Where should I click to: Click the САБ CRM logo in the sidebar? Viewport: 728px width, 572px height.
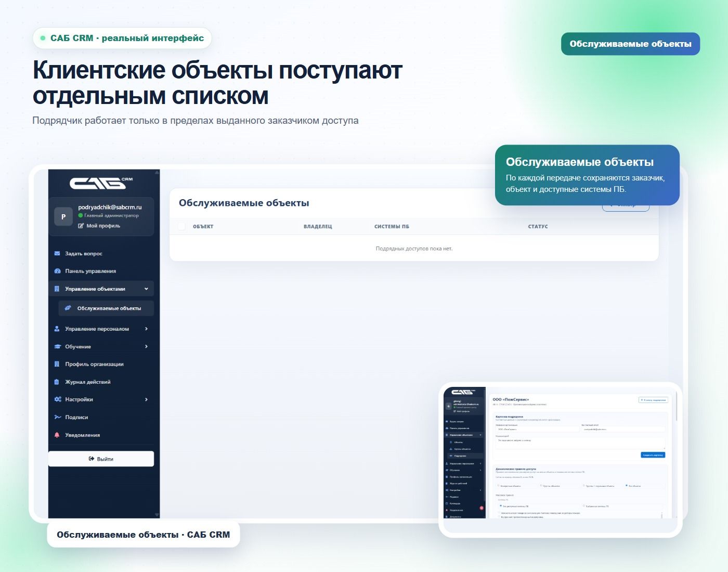click(x=101, y=183)
